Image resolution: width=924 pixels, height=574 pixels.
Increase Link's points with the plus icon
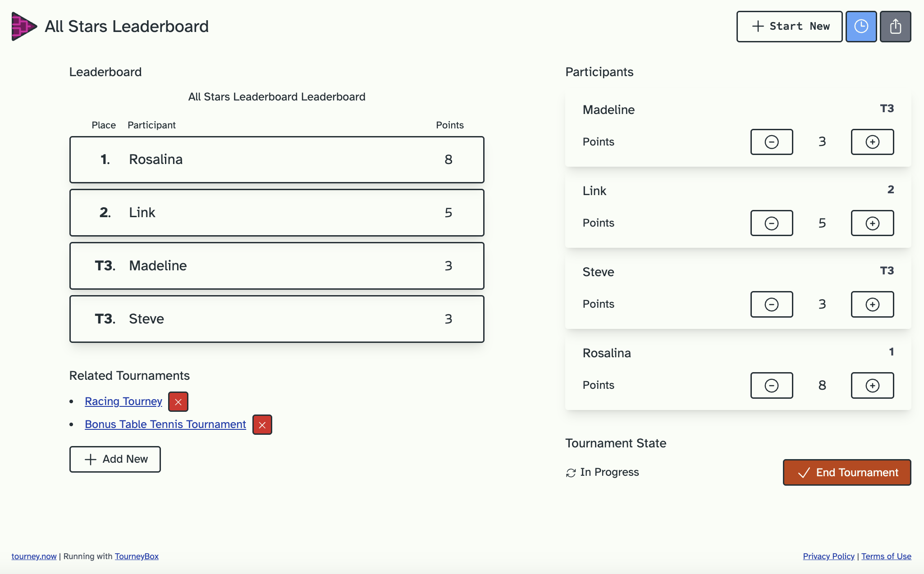point(872,223)
